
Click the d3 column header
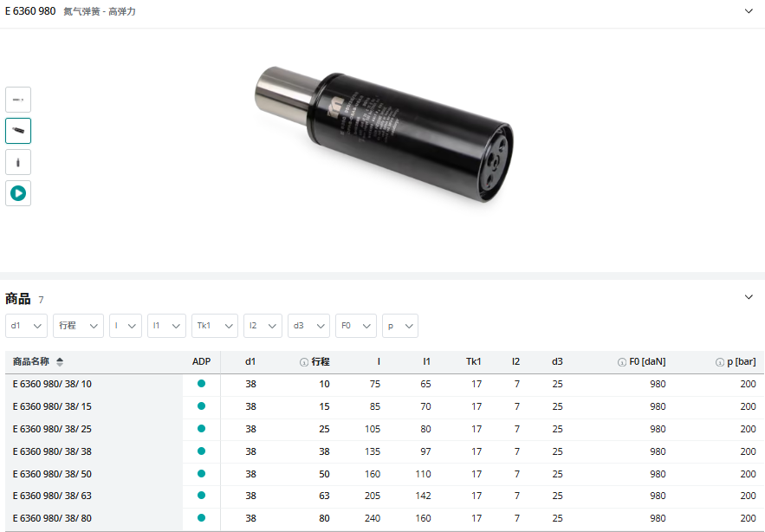click(x=557, y=361)
